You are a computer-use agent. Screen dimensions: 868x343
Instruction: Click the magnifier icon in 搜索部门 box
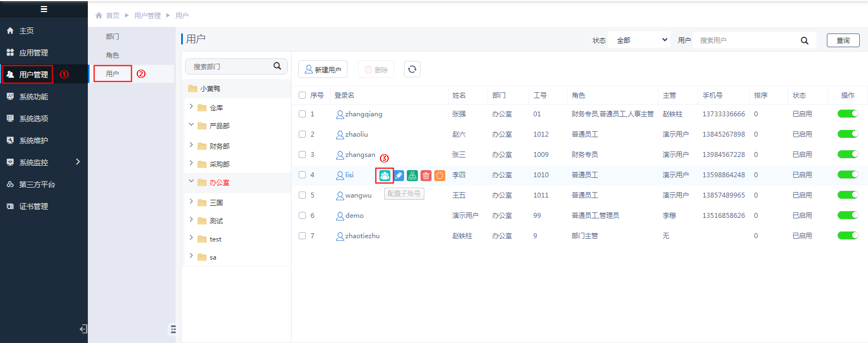point(277,66)
